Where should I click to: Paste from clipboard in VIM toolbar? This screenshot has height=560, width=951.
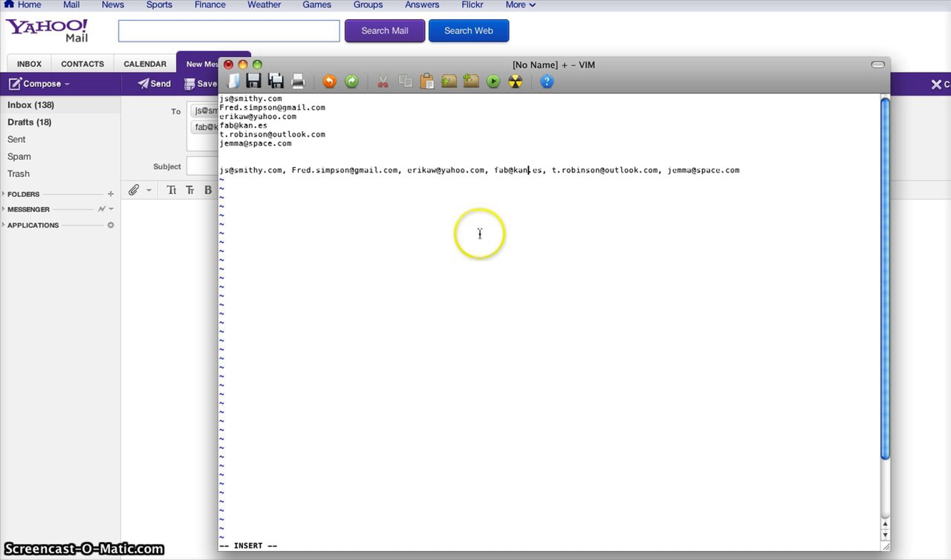427,82
